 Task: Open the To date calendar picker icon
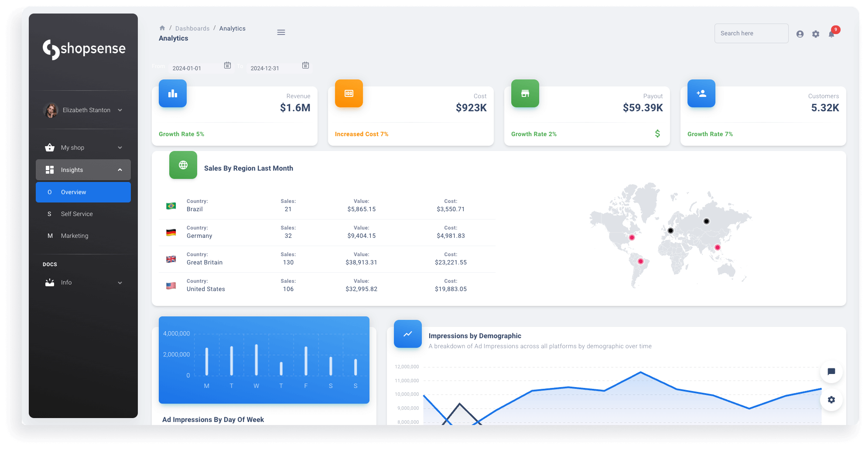[305, 65]
